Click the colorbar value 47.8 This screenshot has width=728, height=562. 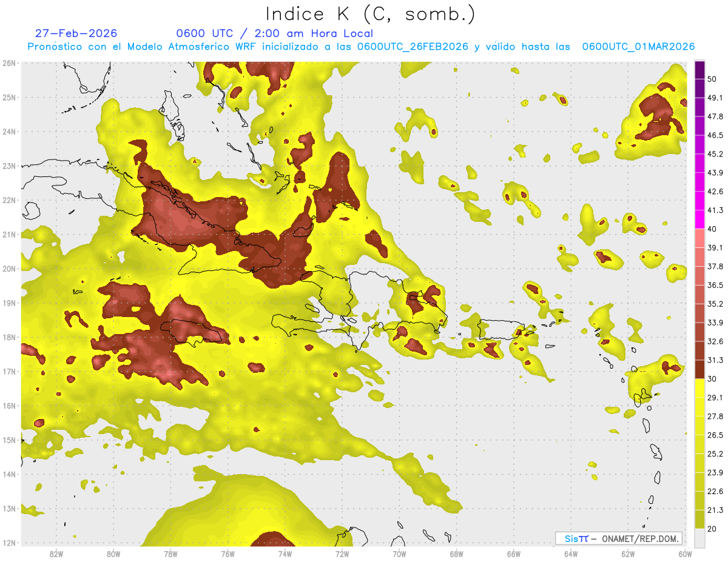[x=715, y=116]
